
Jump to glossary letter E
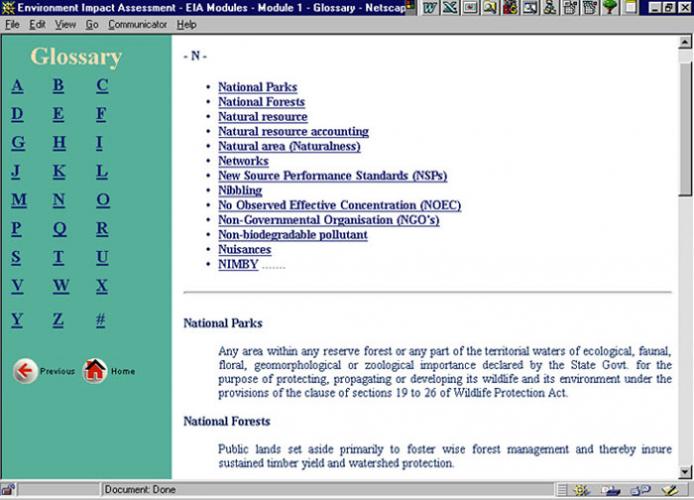coord(58,114)
